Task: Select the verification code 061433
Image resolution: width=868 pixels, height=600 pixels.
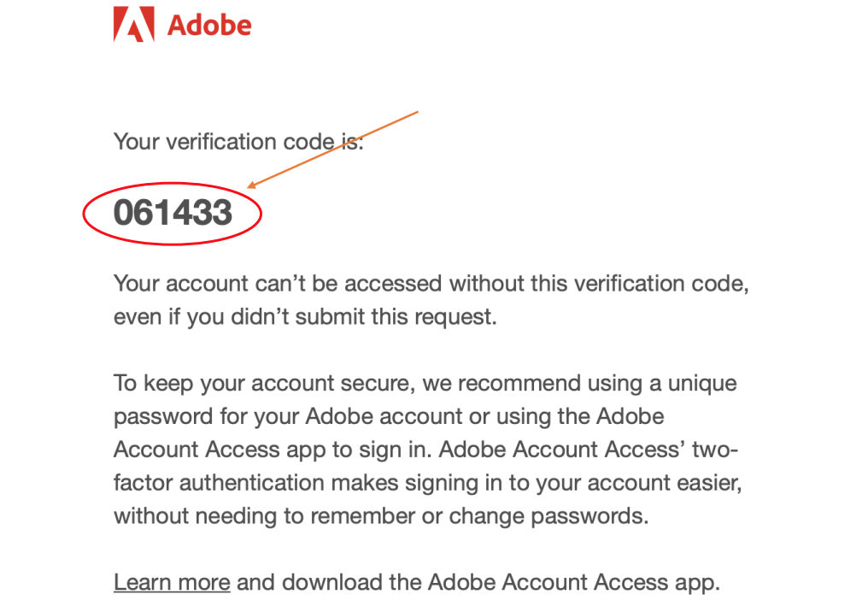Action: coord(173,213)
